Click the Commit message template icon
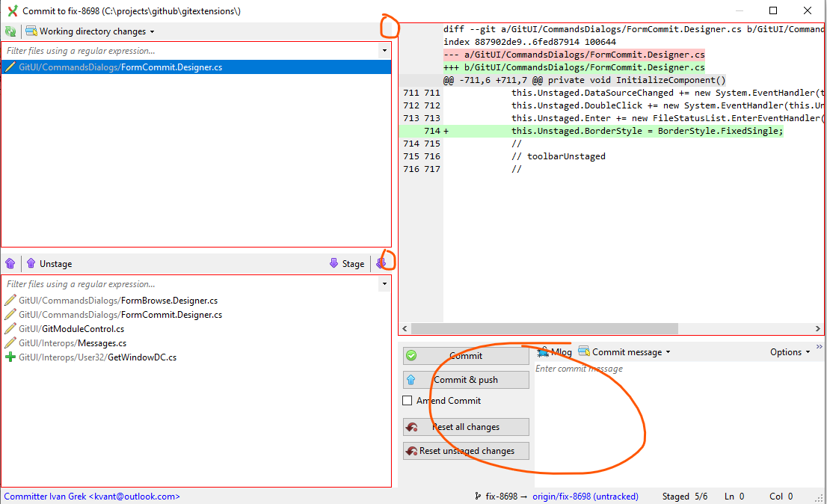 click(585, 351)
